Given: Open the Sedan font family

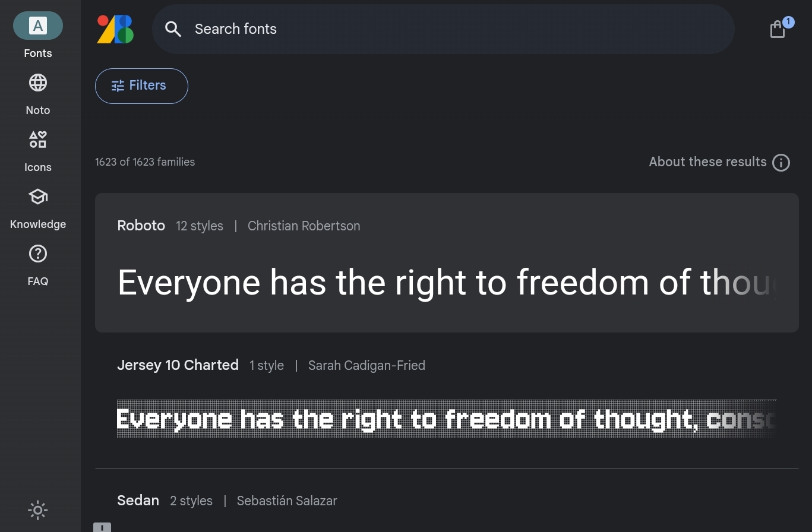Looking at the screenshot, I should coord(138,501).
